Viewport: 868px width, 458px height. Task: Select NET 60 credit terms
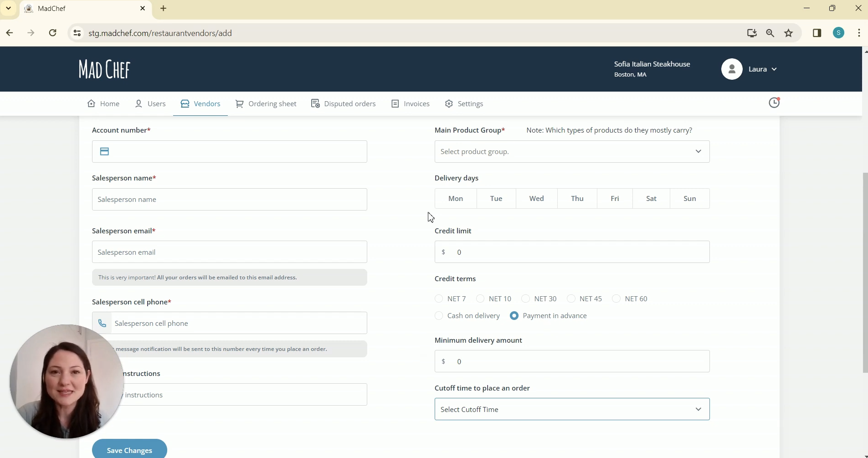617,299
